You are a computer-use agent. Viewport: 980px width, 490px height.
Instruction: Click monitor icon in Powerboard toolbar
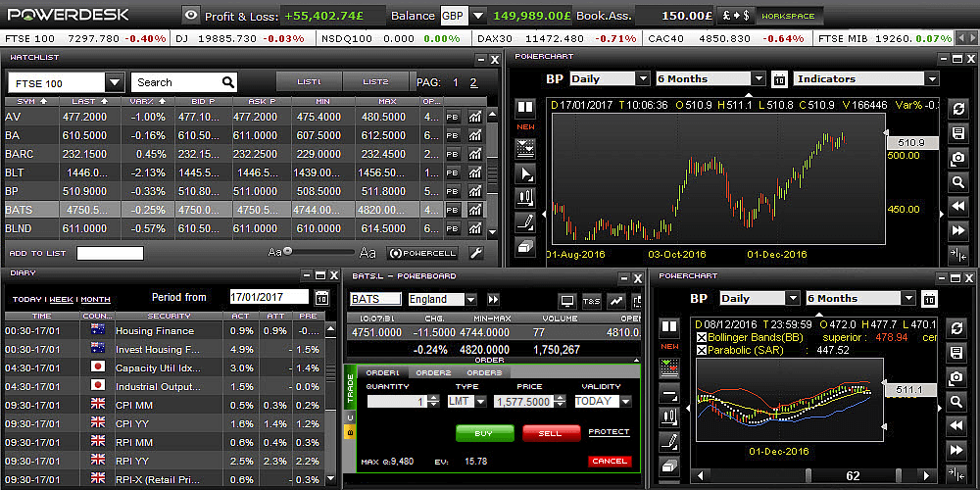(x=567, y=301)
